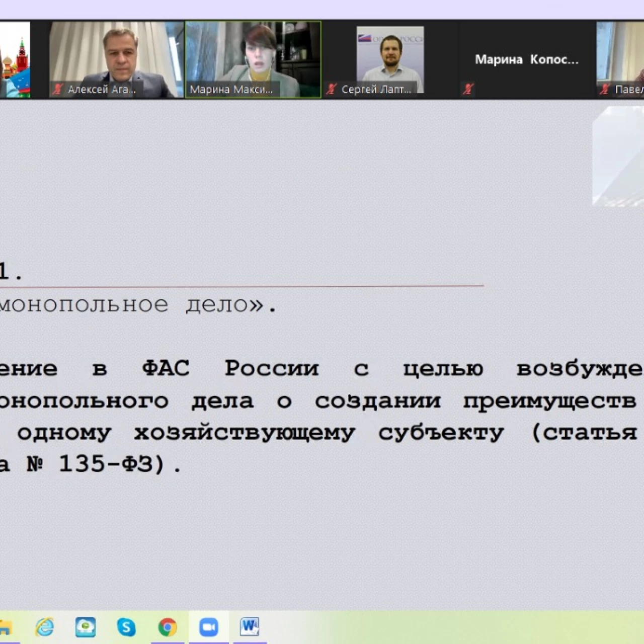
Task: Click muted mic icon on Марина Копос tile
Action: (468, 90)
